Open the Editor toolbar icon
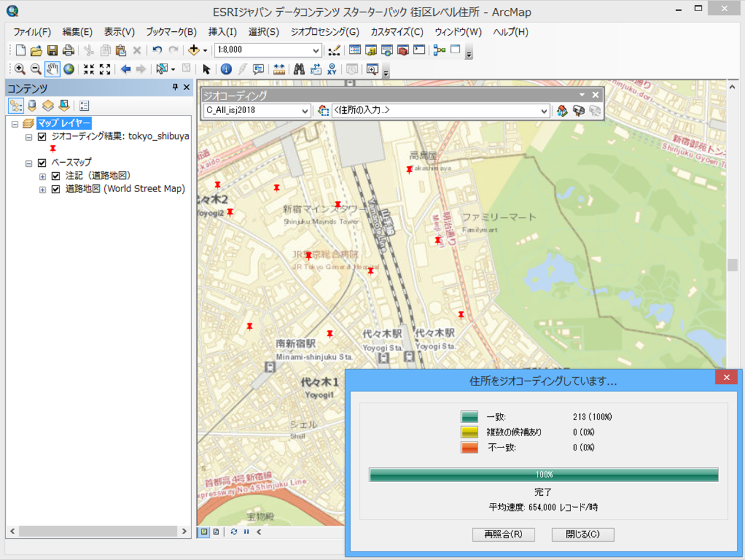 [333, 50]
